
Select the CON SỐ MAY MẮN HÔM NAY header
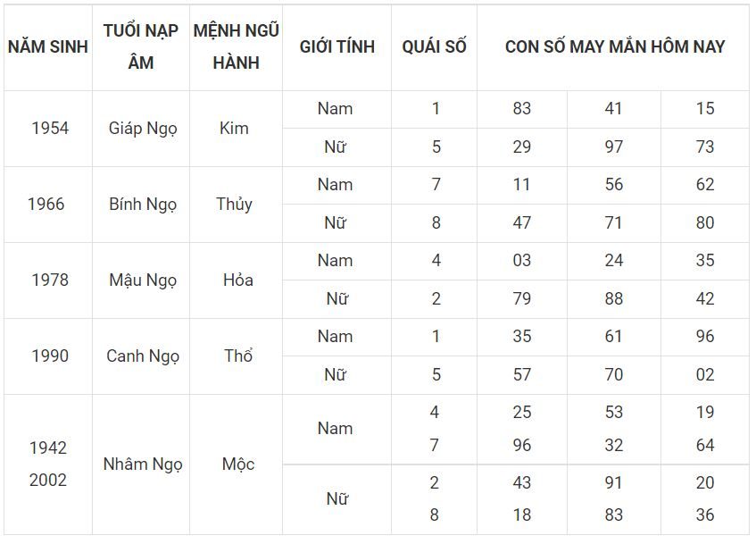point(614,46)
